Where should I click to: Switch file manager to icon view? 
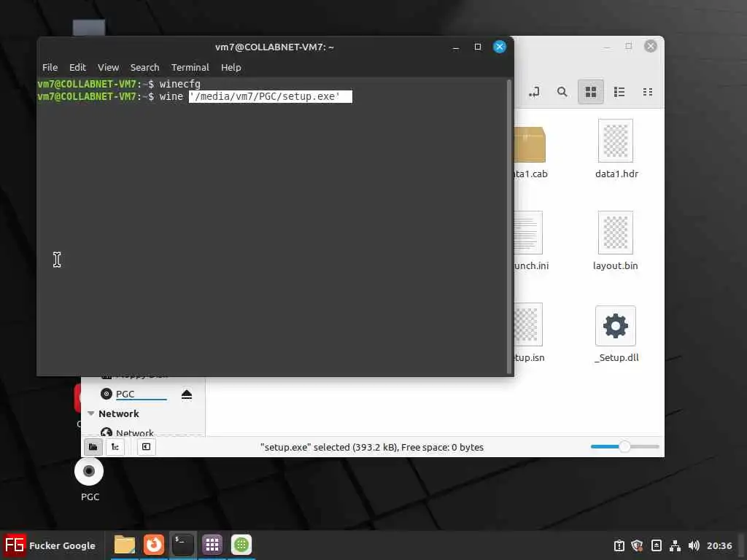pyautogui.click(x=591, y=92)
